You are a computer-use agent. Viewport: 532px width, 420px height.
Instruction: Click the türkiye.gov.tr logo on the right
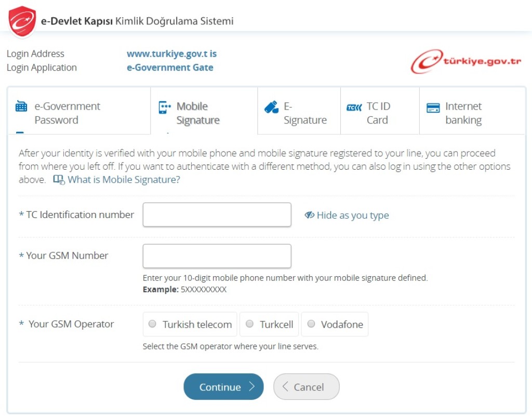click(x=466, y=61)
